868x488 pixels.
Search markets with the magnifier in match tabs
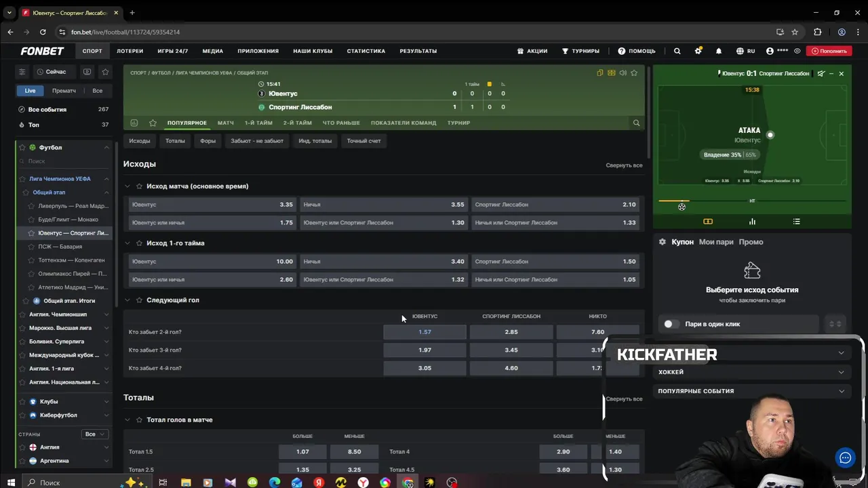click(x=636, y=123)
